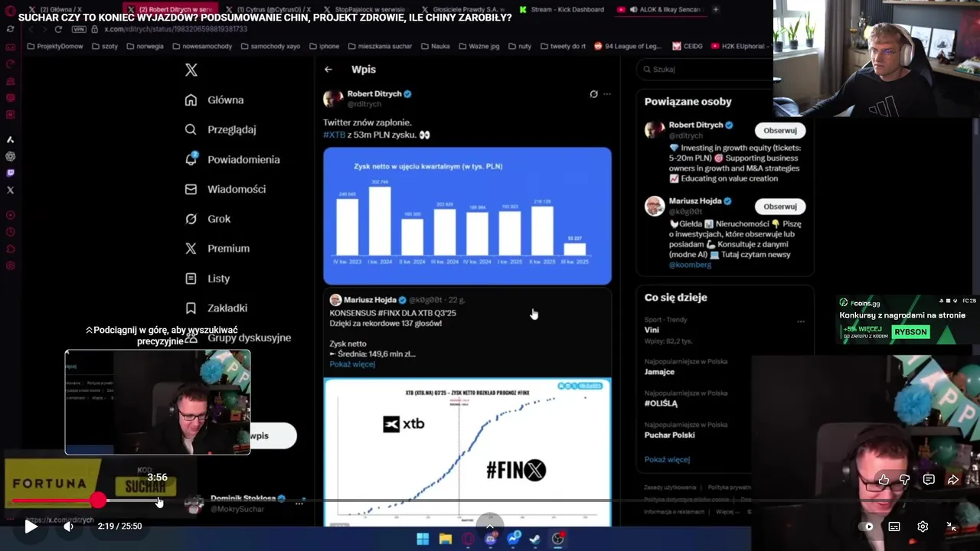Click Obserwuj next to Robert Ditrych
980x551 pixels.
780,130
